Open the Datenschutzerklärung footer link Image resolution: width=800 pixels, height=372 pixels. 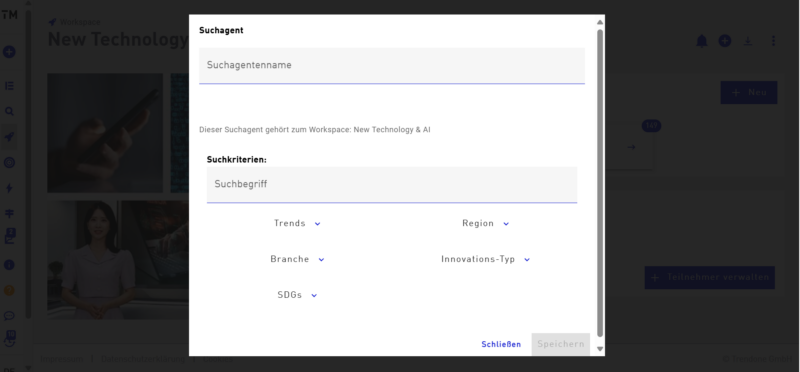pos(142,359)
